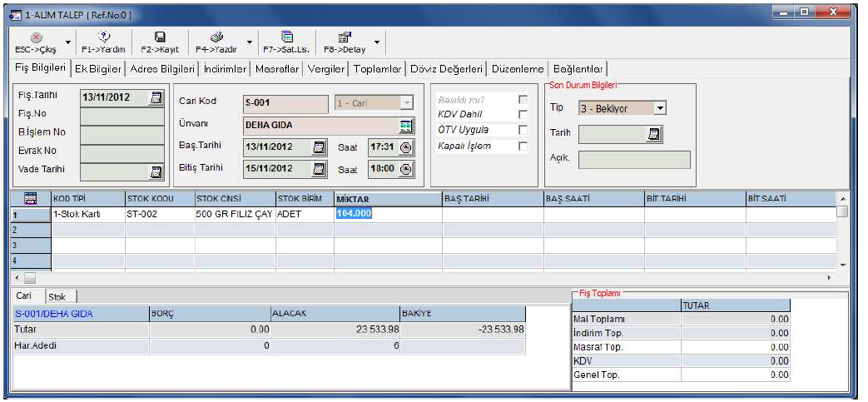Click the horizontal scrollbar under the grid

pyautogui.click(x=416, y=277)
